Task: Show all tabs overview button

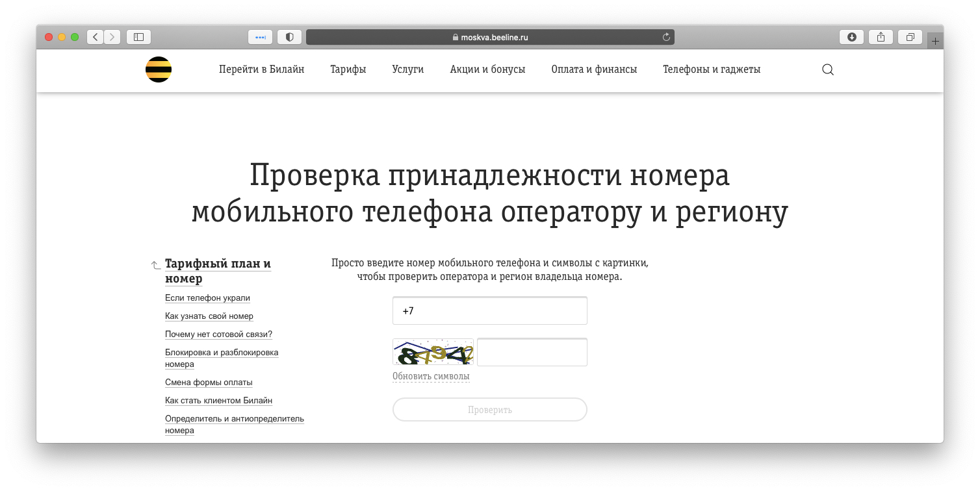Action: point(910,37)
